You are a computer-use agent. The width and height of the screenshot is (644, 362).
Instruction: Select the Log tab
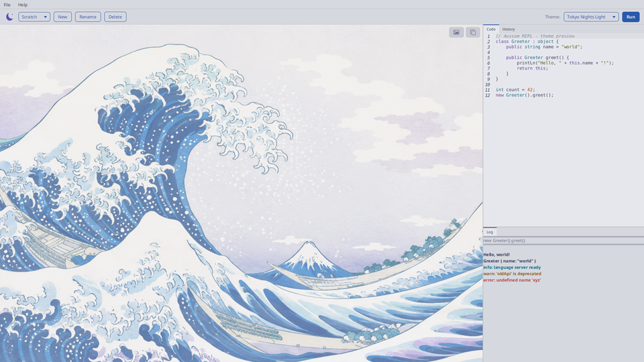[x=490, y=232]
